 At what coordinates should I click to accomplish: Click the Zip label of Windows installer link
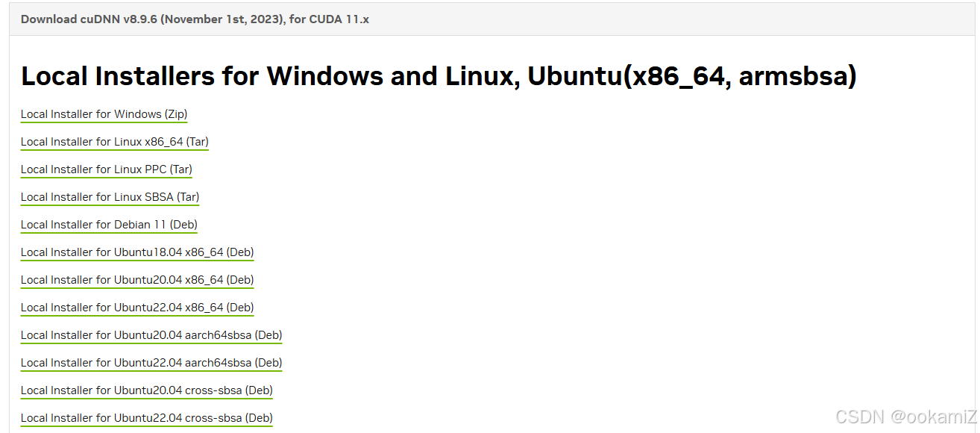click(x=176, y=113)
